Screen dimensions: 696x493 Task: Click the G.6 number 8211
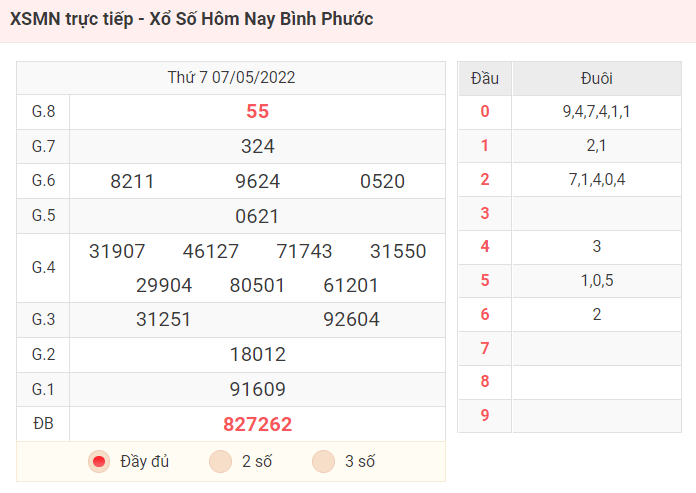[x=132, y=181]
